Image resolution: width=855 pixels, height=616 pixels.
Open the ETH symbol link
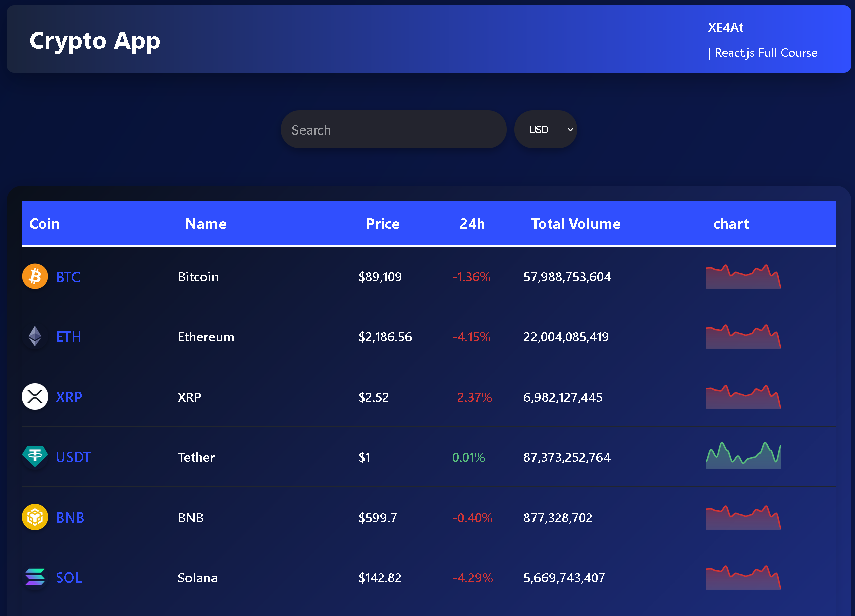[68, 337]
